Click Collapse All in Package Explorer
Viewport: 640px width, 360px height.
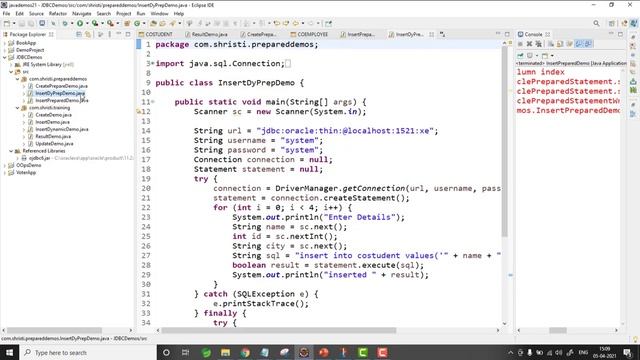click(x=79, y=35)
